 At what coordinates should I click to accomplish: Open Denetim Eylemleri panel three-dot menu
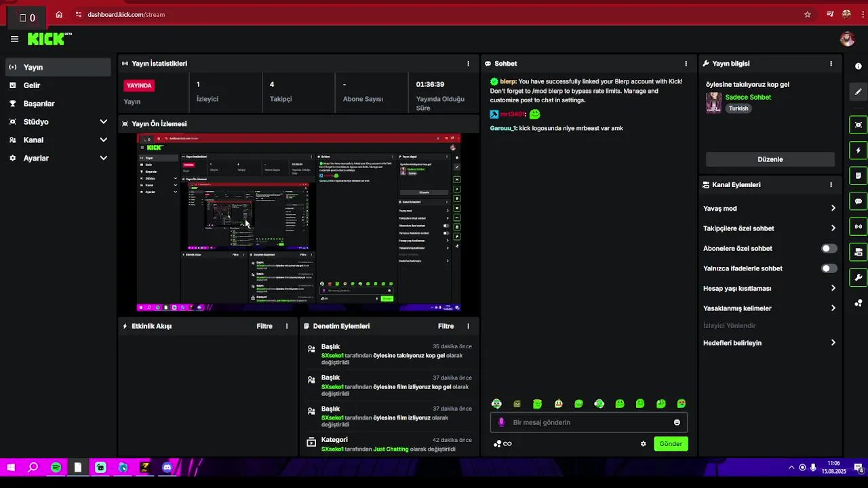coord(468,326)
